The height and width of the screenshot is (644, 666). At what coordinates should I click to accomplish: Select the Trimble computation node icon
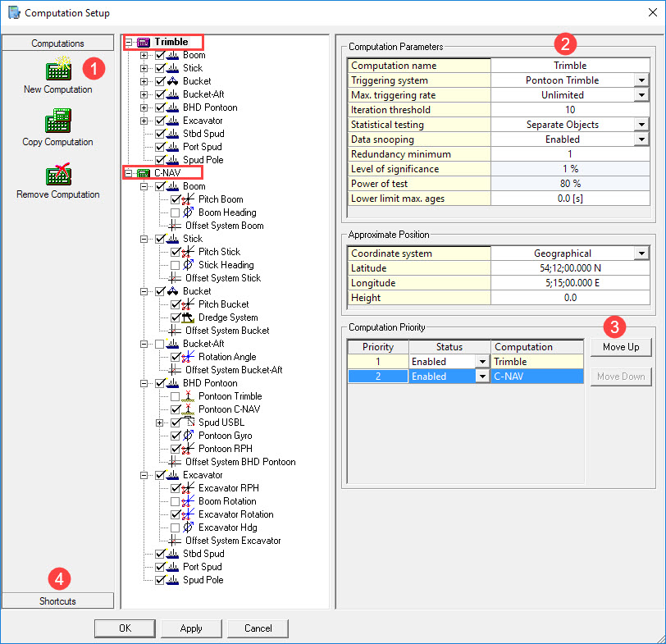[x=144, y=42]
